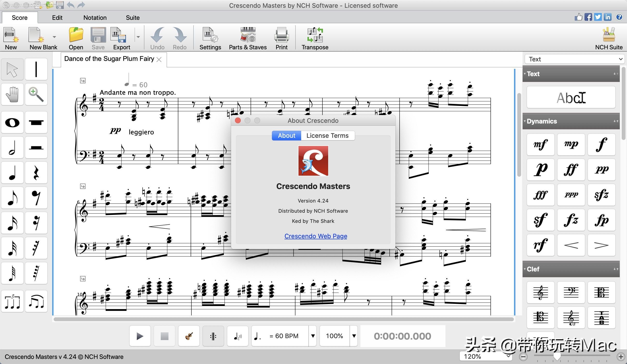Open the New Blank dropdown arrow
The image size is (627, 364).
coord(54,37)
